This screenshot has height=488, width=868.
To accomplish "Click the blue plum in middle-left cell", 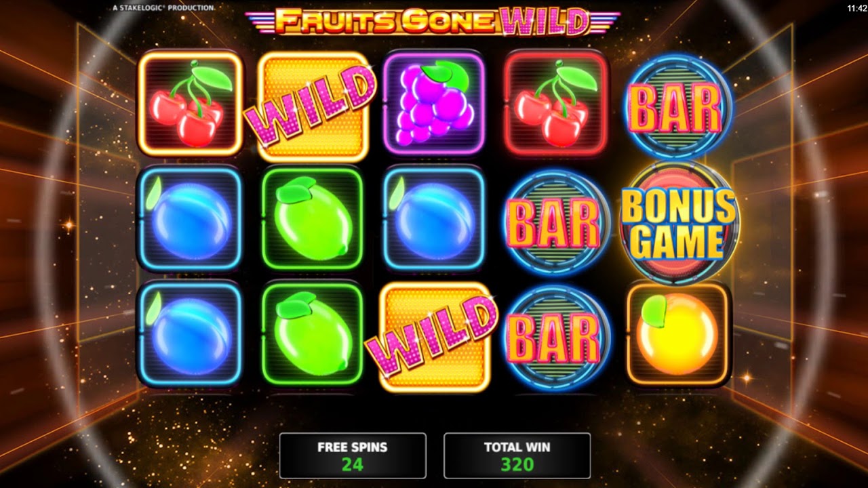I will coord(190,219).
